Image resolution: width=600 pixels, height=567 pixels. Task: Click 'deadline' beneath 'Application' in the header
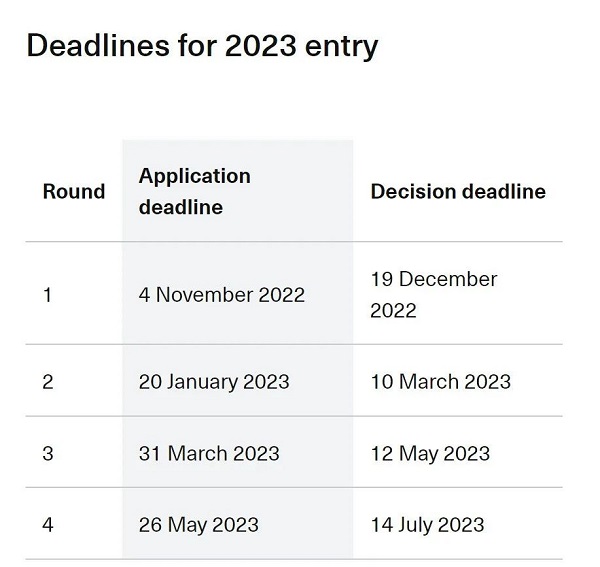181,208
